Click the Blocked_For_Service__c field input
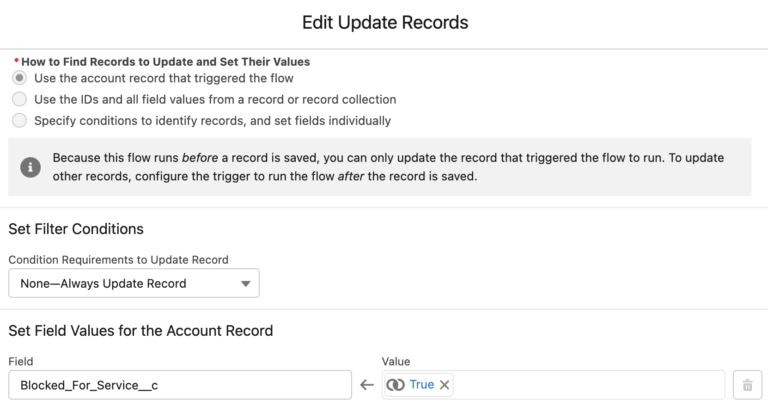This screenshot has height=407, width=768. coord(180,385)
